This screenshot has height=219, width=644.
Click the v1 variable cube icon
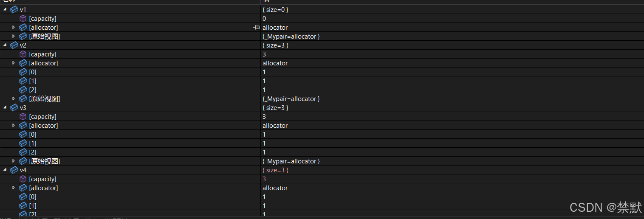pyautogui.click(x=14, y=10)
